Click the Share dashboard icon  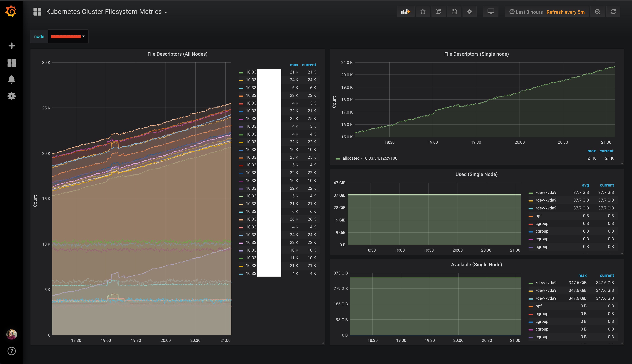tap(438, 12)
